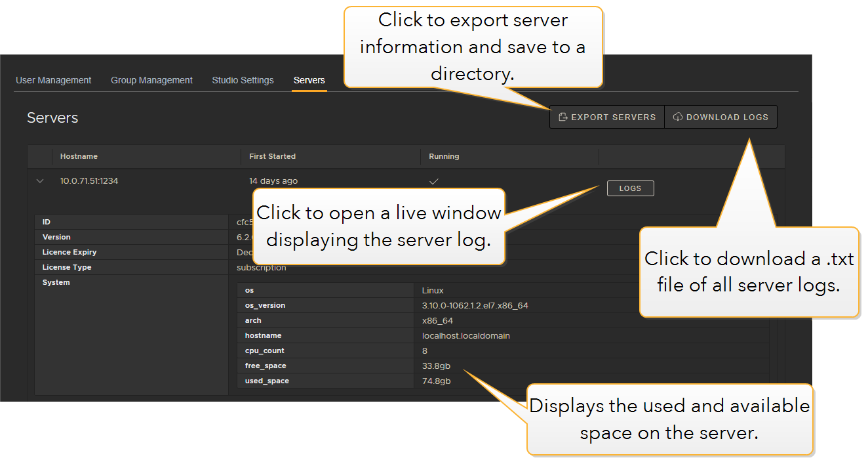Switch to the User Management tab
Viewport: 868px width, 464px height.
coord(54,80)
